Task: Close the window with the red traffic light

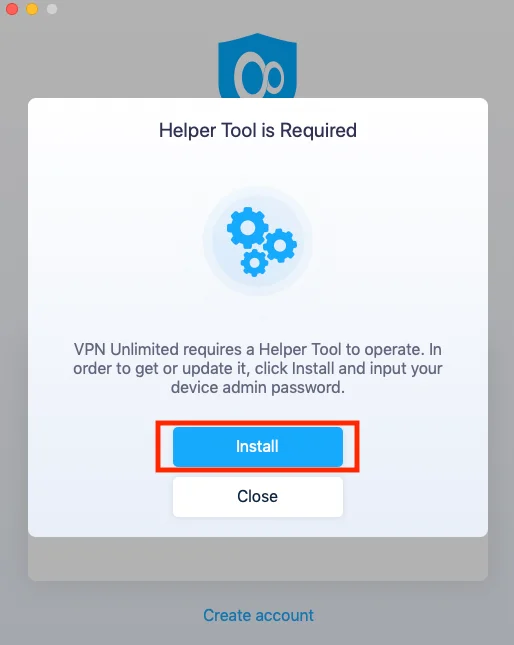Action: [x=12, y=9]
